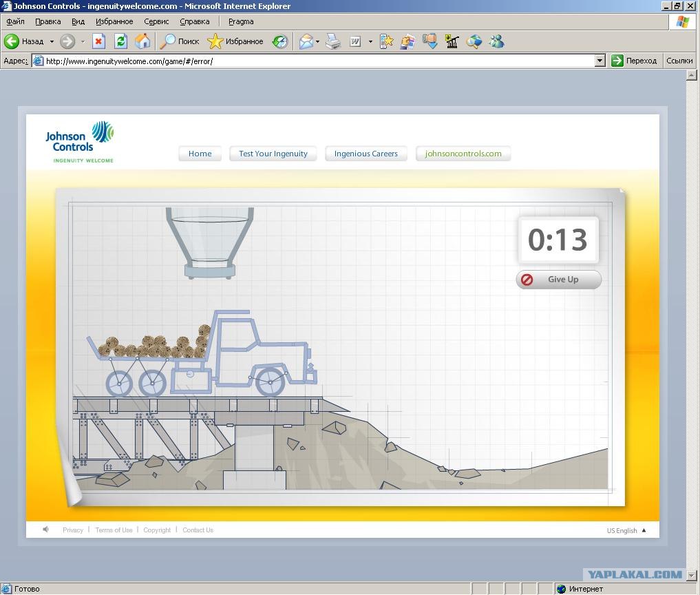Open the History toolbar icon

(x=280, y=41)
